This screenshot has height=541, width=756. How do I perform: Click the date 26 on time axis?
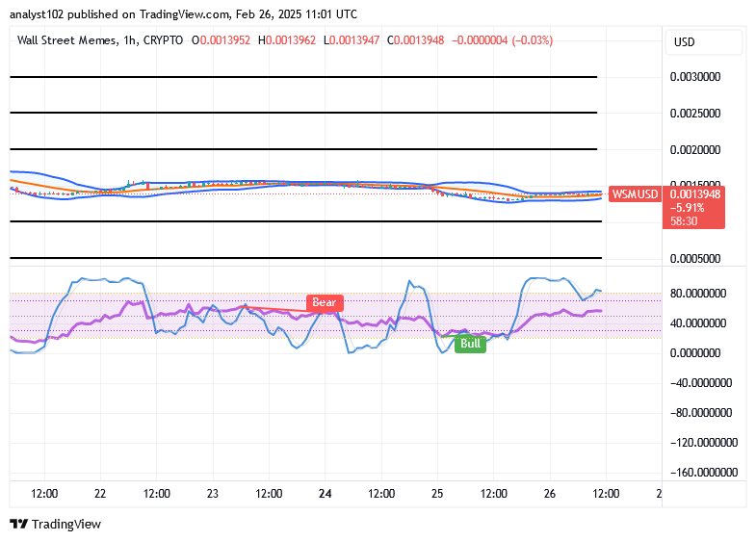coord(550,494)
